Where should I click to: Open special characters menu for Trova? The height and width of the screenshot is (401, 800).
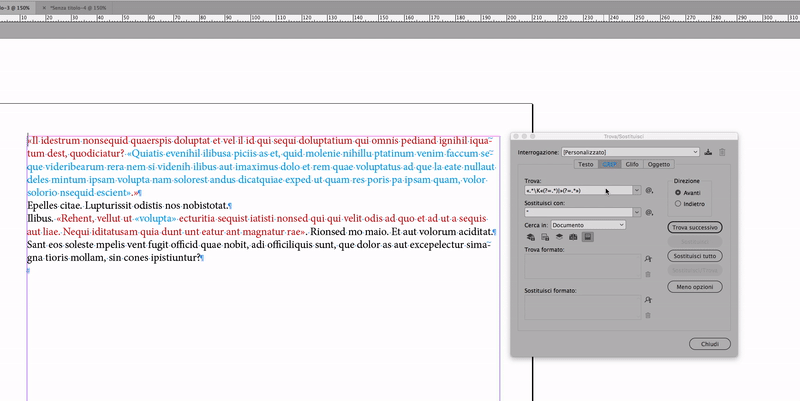pos(649,190)
